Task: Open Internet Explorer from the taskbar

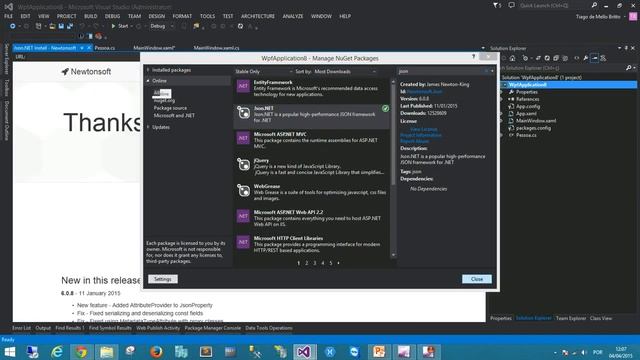Action: pos(57,352)
